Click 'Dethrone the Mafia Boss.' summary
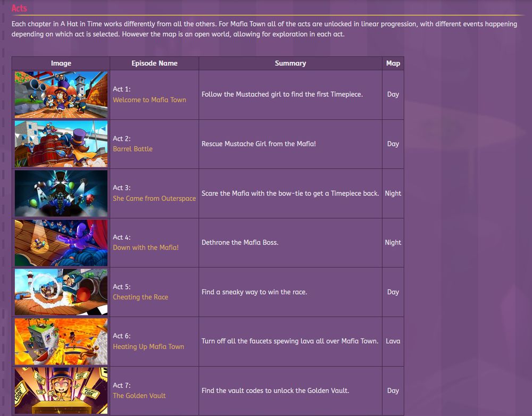532x416 pixels. click(240, 243)
